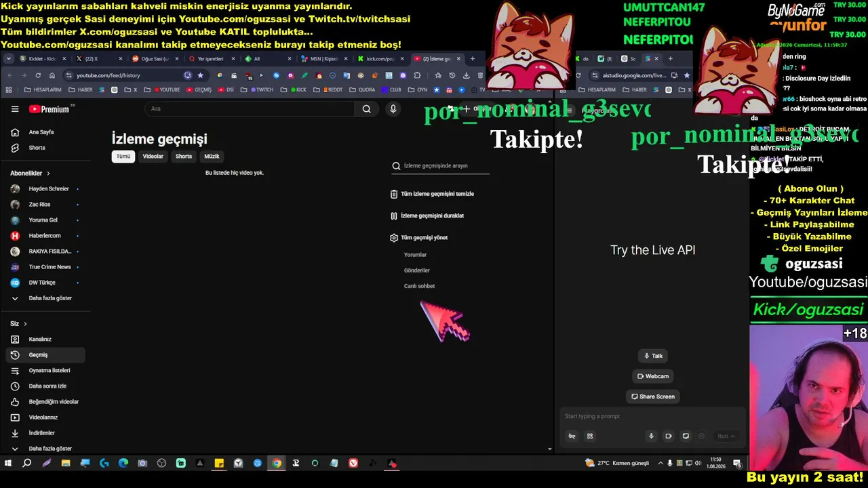Image resolution: width=868 pixels, height=488 pixels.
Task: Open File Explorer from the taskbar
Action: [66, 464]
